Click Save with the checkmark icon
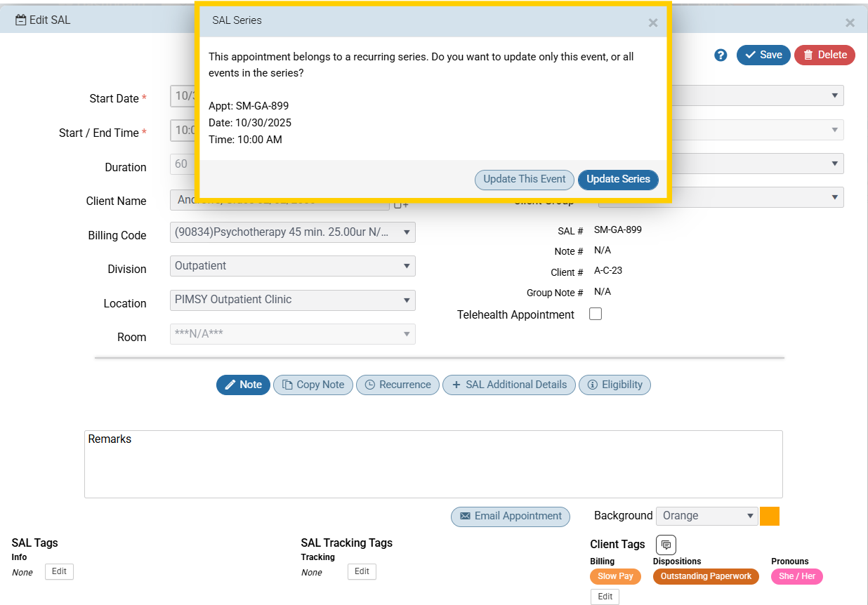This screenshot has width=868, height=605. tap(763, 55)
